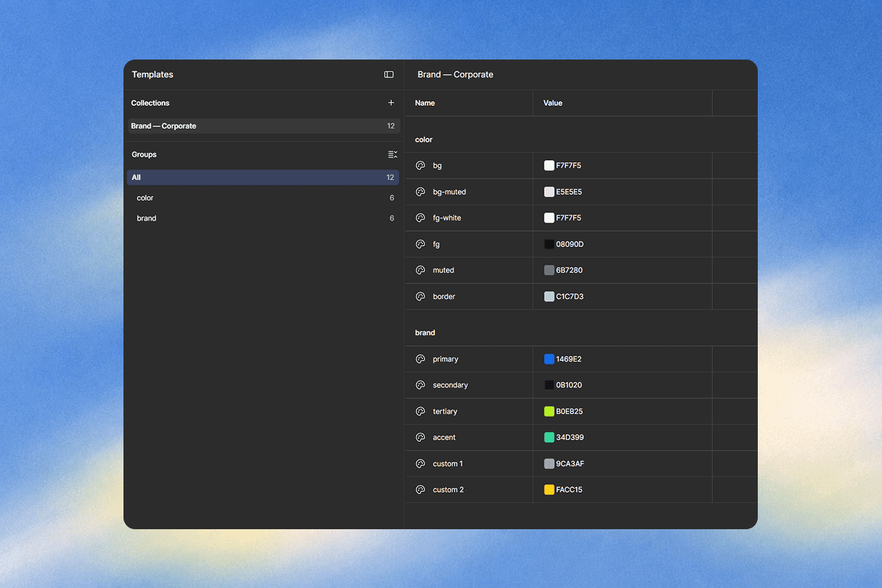Open the F7F7F5 swatch in bg row
The width and height of the screenshot is (882, 588).
click(549, 165)
